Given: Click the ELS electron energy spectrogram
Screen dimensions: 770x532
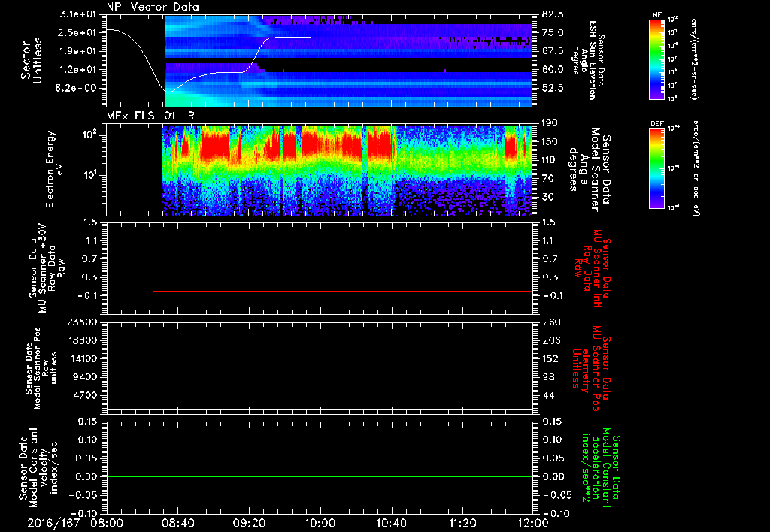Looking at the screenshot, I should pyautogui.click(x=320, y=171).
